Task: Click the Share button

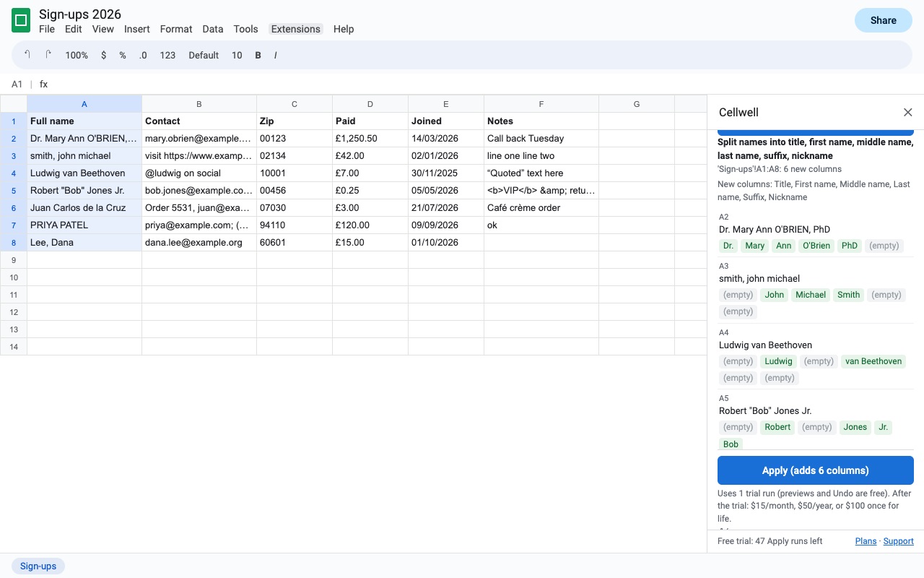Action: pyautogui.click(x=884, y=20)
